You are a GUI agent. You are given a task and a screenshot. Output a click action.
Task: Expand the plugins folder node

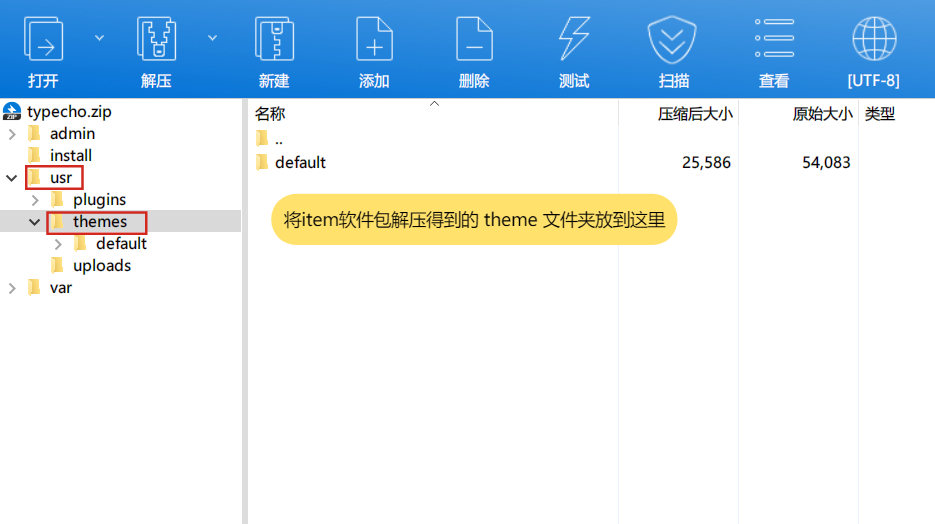click(x=35, y=200)
